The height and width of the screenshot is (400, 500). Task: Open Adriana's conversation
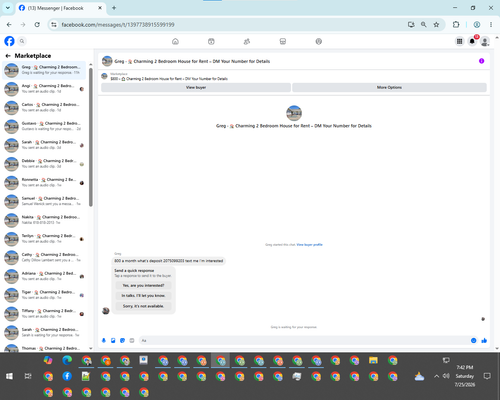coord(44,276)
